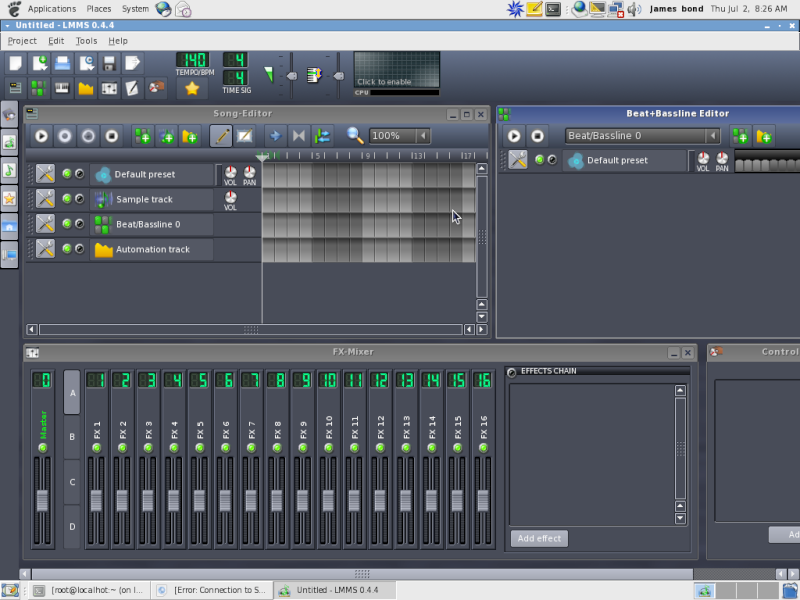
Task: Open the instrument plugins sidebar tab
Action: click(9, 114)
